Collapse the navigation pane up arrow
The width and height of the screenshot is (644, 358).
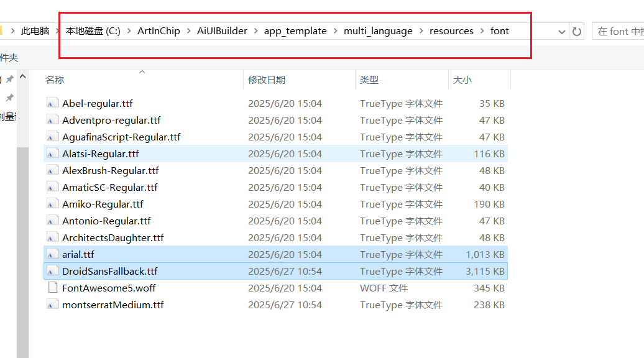coord(23,76)
